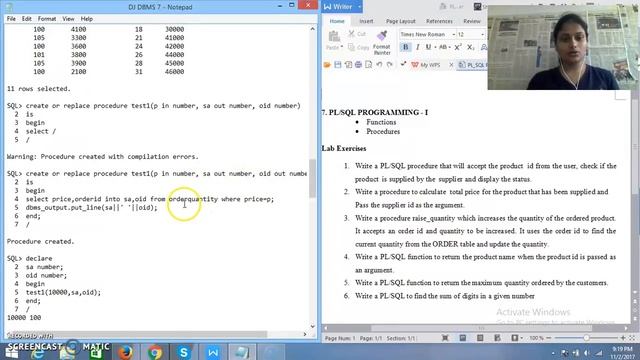Toggle Bold formatting in Writer
The height and width of the screenshot is (360, 640).
coord(405,47)
